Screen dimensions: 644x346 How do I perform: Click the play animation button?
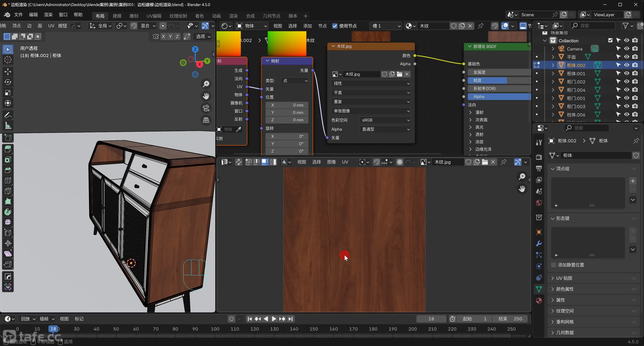point(274,319)
